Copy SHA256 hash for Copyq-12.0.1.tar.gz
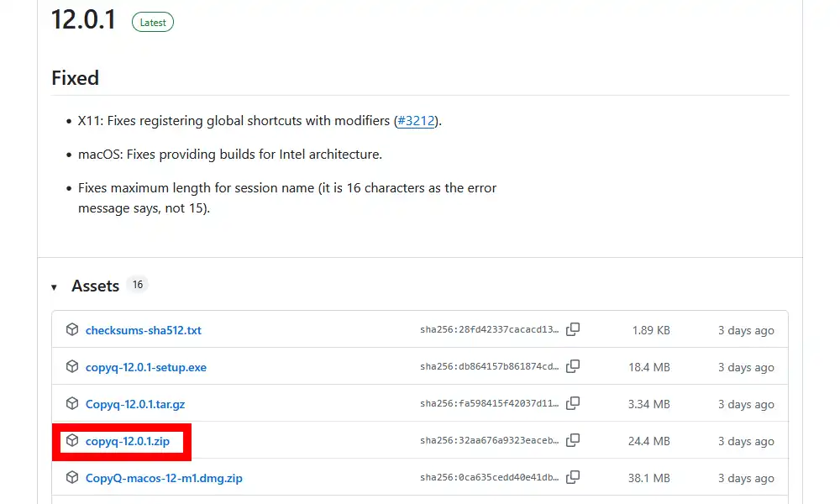840x504 pixels. click(x=573, y=404)
